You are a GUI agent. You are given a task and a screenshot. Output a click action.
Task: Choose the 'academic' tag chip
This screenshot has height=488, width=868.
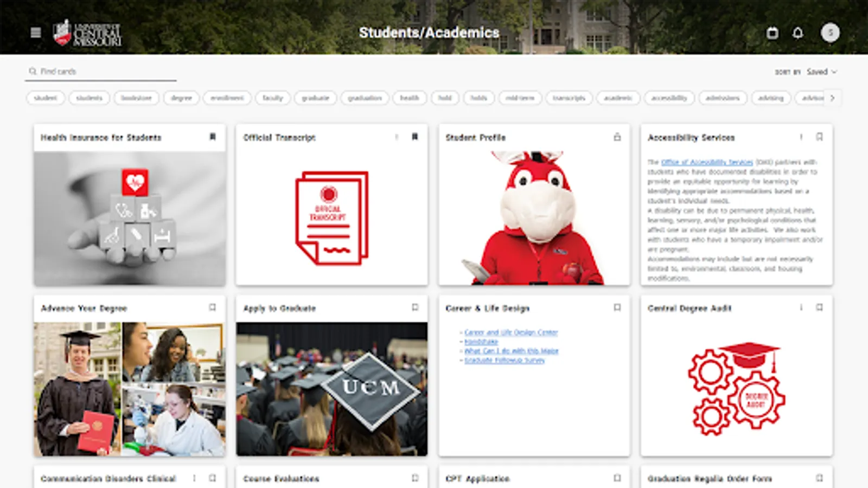tap(618, 98)
